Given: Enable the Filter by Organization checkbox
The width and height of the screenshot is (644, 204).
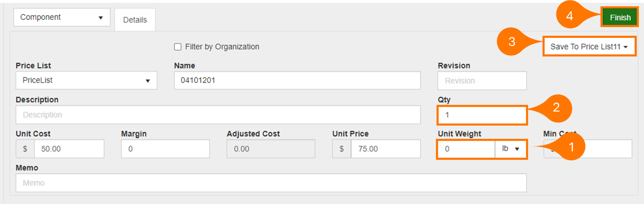Looking at the screenshot, I should pos(178,47).
